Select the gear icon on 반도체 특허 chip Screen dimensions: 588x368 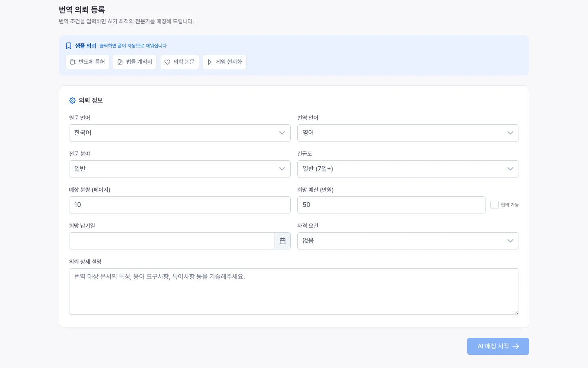pos(73,62)
